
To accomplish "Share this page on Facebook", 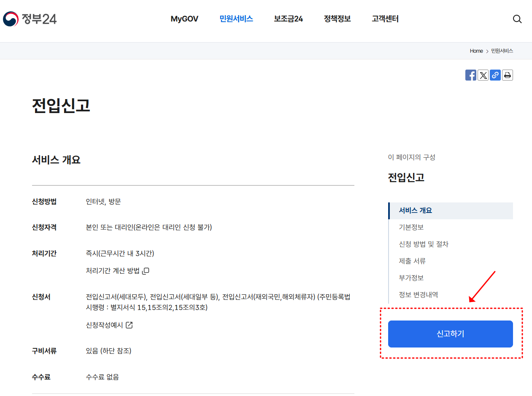I will [470, 75].
